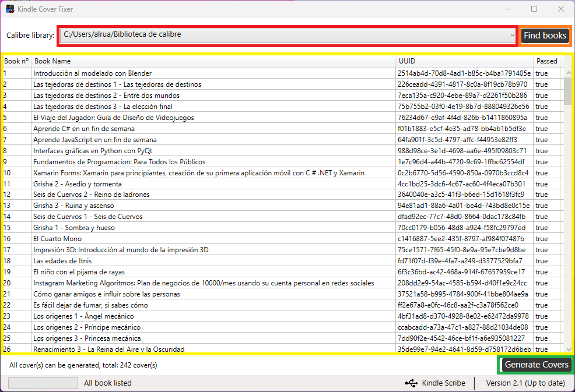Click the progress bar in the status bar
The image size is (575, 392).
pyautogui.click(x=43, y=383)
